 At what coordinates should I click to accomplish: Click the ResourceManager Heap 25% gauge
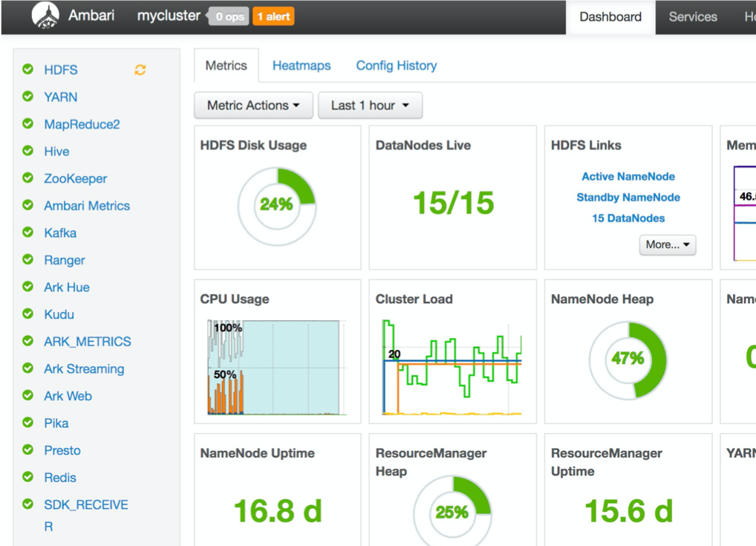pos(452,511)
